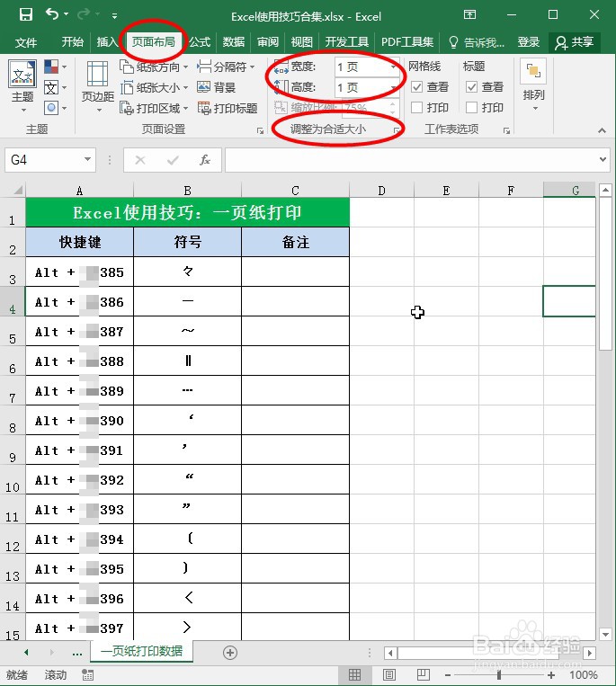Click the sheet tabs ellipsis
This screenshot has width=616, height=686.
point(77,654)
